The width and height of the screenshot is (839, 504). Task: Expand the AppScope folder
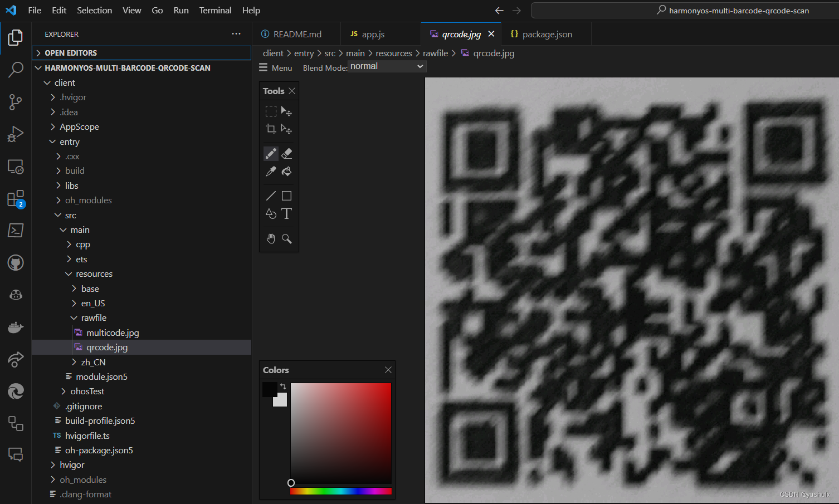pos(142,127)
